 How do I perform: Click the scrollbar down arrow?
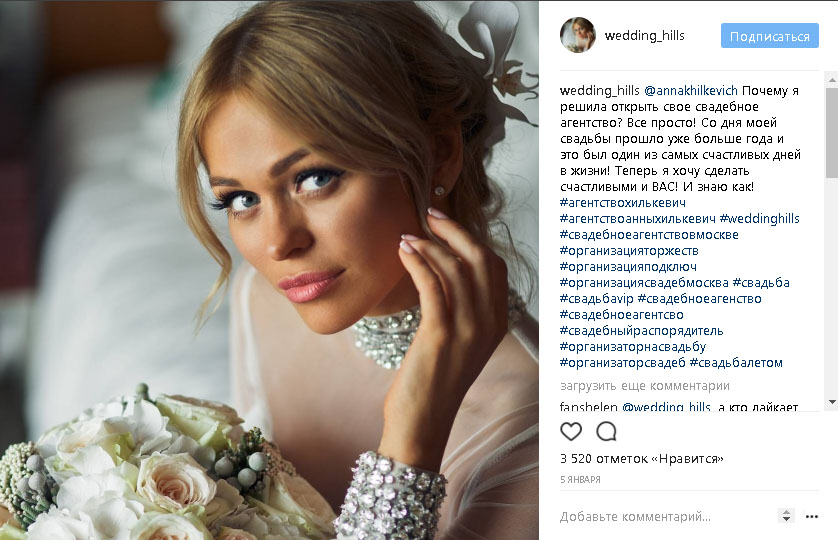832,402
